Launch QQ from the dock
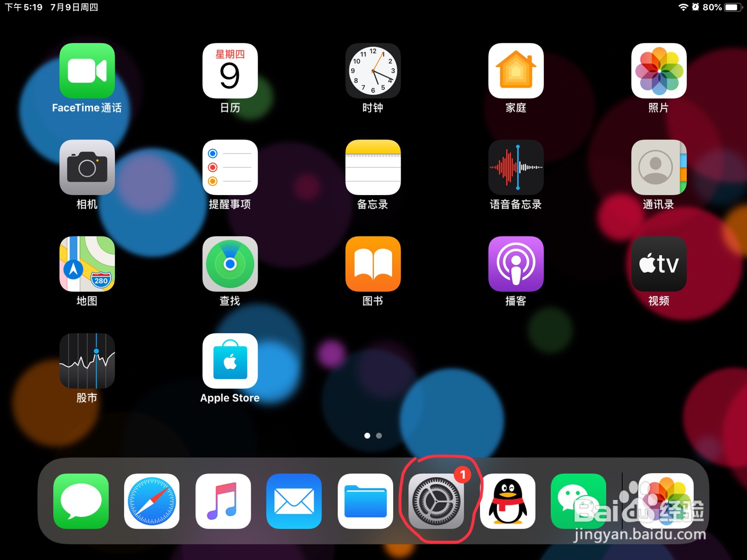747x560 pixels. [507, 502]
